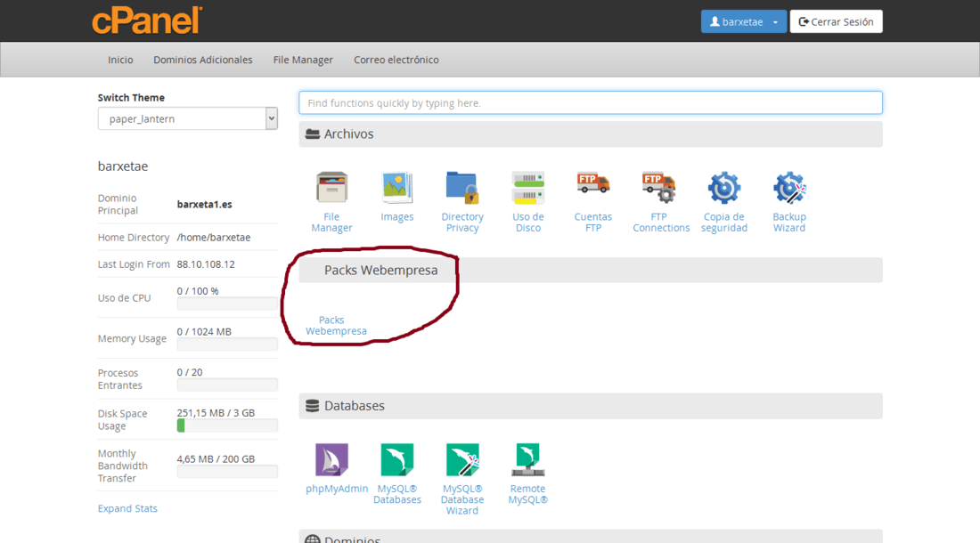The width and height of the screenshot is (980, 543).
Task: Collapse the partially visible Dominios section
Action: [x=590, y=537]
